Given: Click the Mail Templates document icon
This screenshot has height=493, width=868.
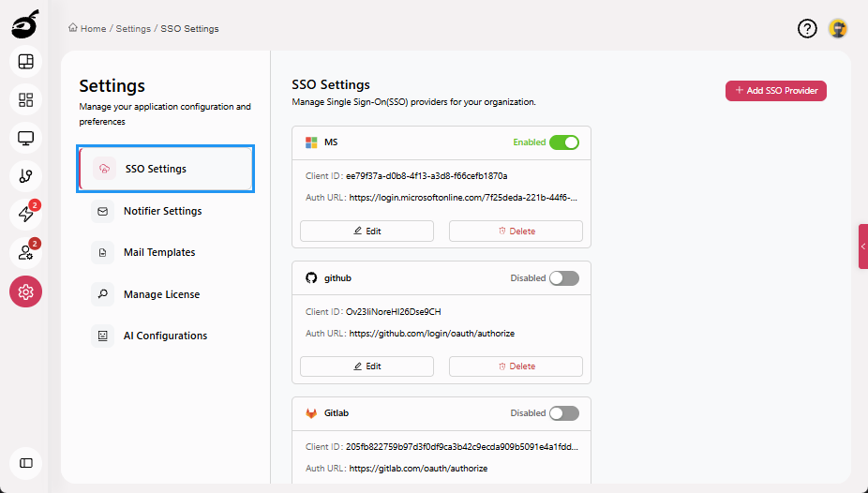Looking at the screenshot, I should pyautogui.click(x=102, y=253).
